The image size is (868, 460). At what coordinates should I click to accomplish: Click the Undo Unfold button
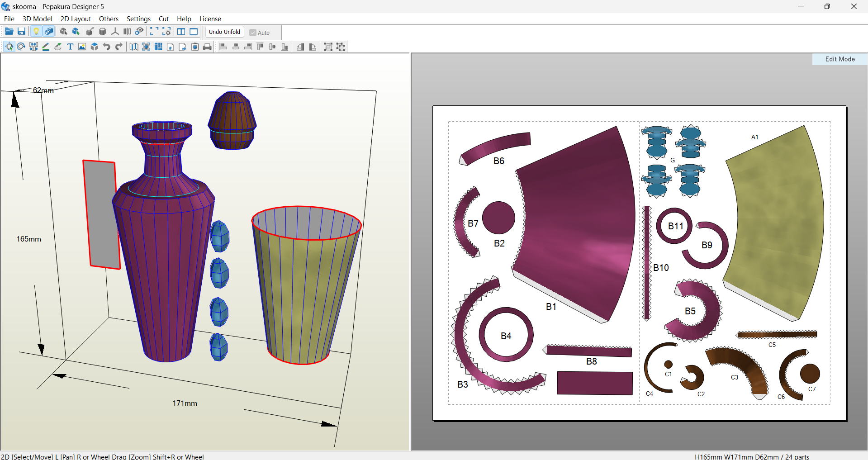(x=224, y=32)
